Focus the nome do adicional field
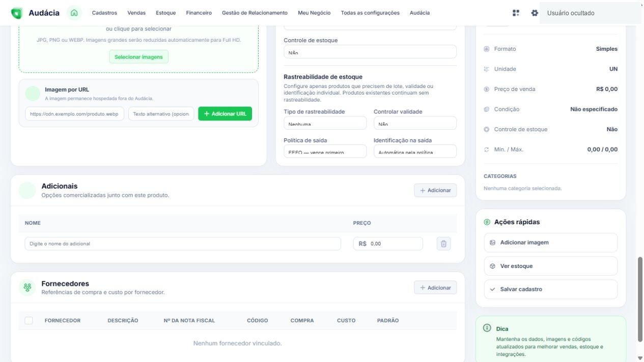Image resolution: width=644 pixels, height=362 pixels. [x=183, y=244]
